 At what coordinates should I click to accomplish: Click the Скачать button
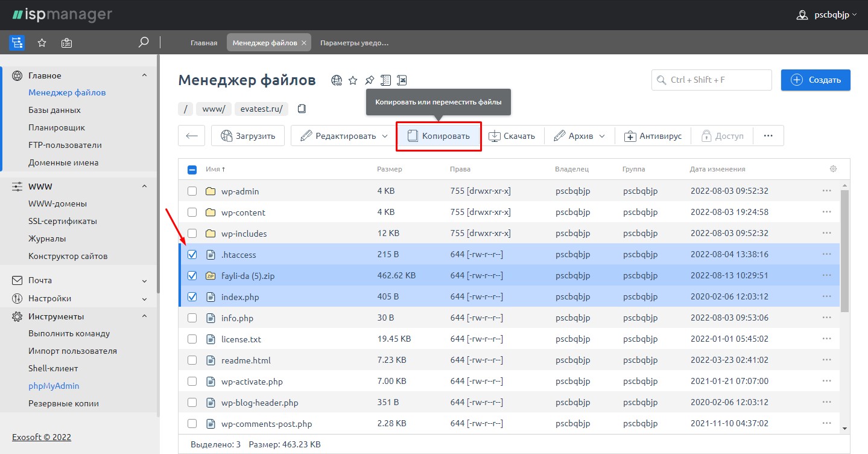[512, 136]
